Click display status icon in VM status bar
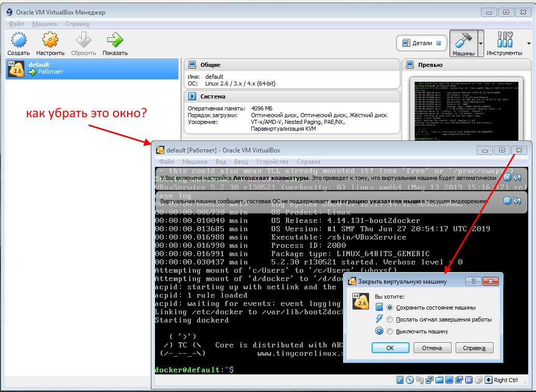 449,380
